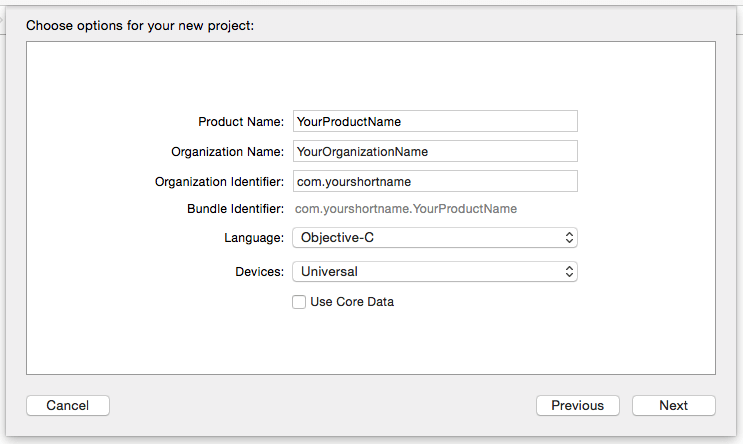743x444 pixels.
Task: Click the grayed bundle identifier value com.yourshortname.YourProductName
Action: point(406,209)
